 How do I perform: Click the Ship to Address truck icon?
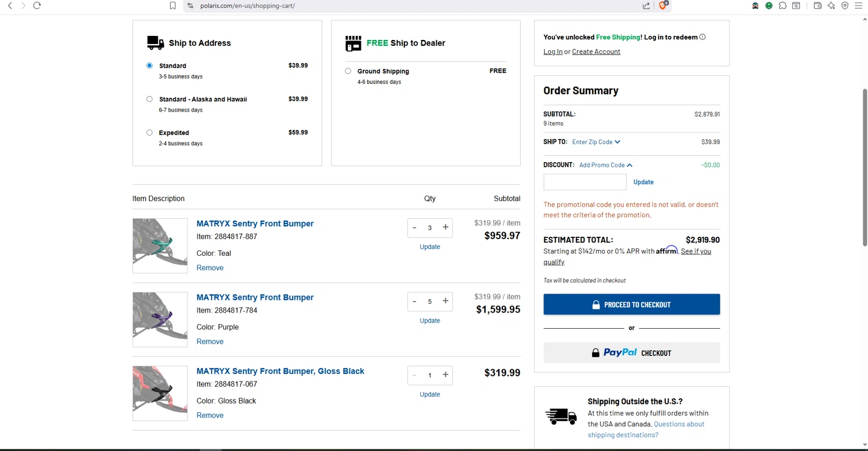[156, 43]
